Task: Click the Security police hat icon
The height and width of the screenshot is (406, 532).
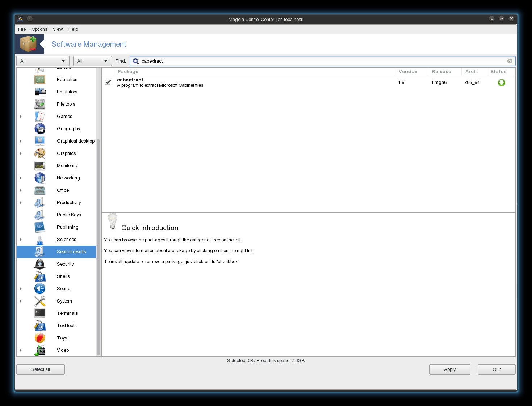Action: [40, 264]
